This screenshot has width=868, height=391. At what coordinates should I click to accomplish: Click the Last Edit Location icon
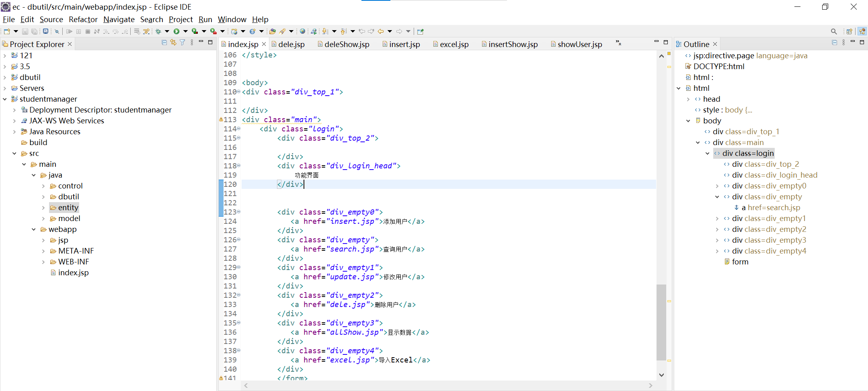[x=362, y=31]
